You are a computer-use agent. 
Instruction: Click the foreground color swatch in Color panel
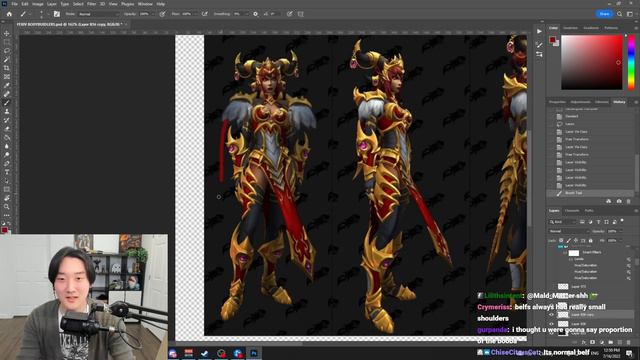(552, 40)
